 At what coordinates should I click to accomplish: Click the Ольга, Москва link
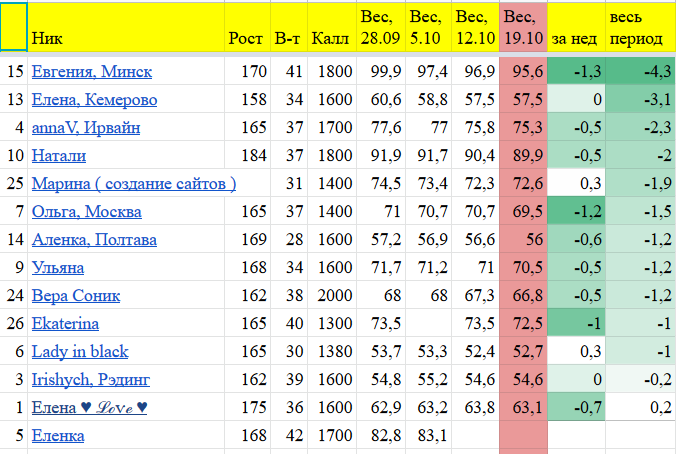(x=86, y=212)
